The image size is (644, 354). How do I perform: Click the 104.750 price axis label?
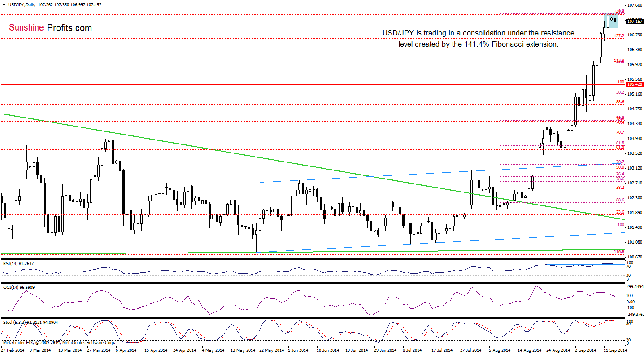[634, 109]
